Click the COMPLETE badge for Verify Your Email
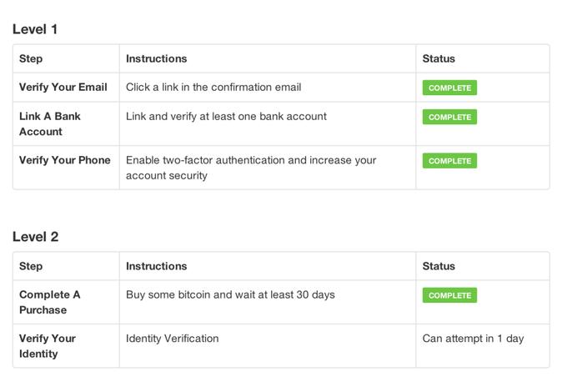Viewport: 567px width, 392px height. tap(449, 88)
